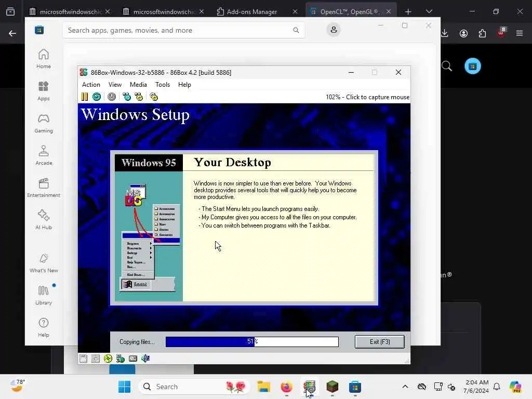Switch to the Add-ons Manager tab
The width and height of the screenshot is (532, 399).
[x=257, y=11]
